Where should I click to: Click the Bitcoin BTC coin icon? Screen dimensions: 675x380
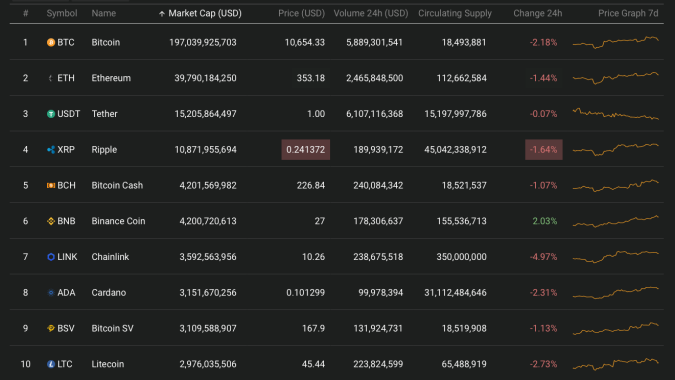pyautogui.click(x=51, y=42)
